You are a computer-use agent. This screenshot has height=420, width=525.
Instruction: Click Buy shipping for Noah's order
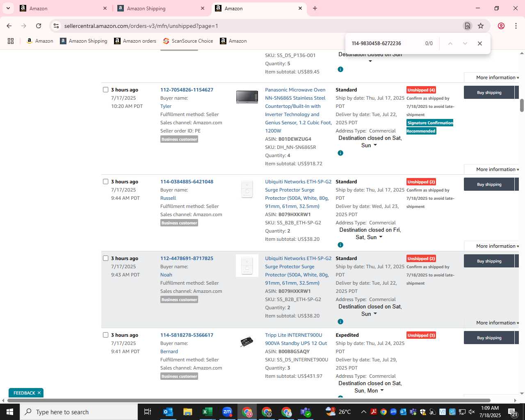[489, 261]
